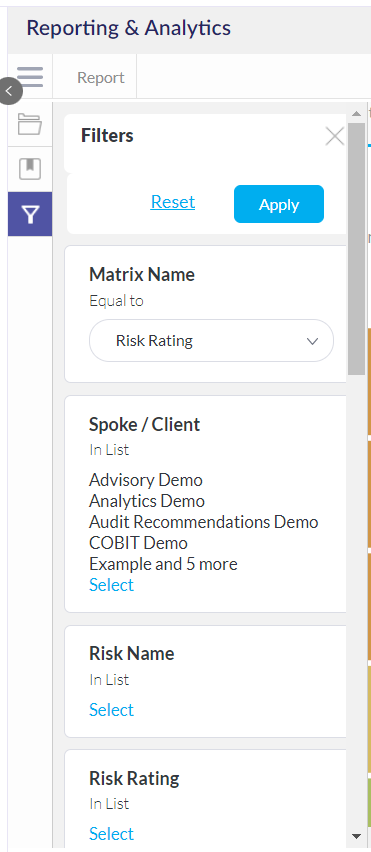The width and height of the screenshot is (371, 852).
Task: Collapse sidebar with the left arrow circle
Action: 9,91
